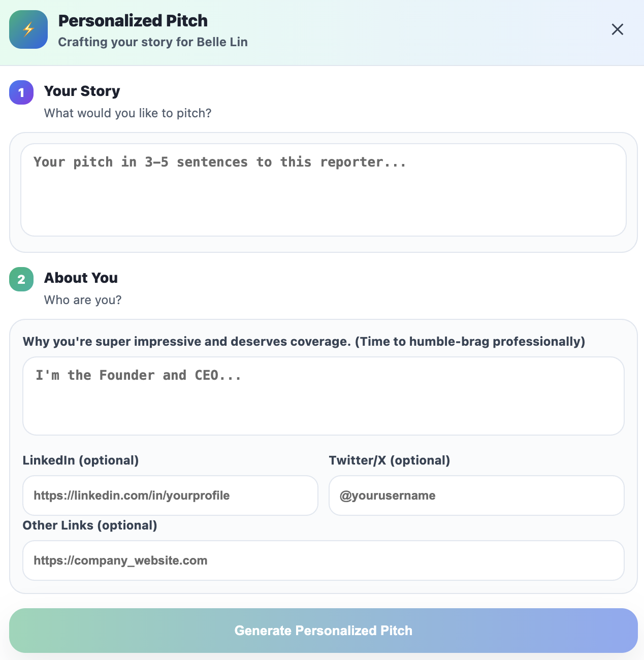
Task: Click the "Crafting your story for Belle Lin" subtitle
Action: 153,42
